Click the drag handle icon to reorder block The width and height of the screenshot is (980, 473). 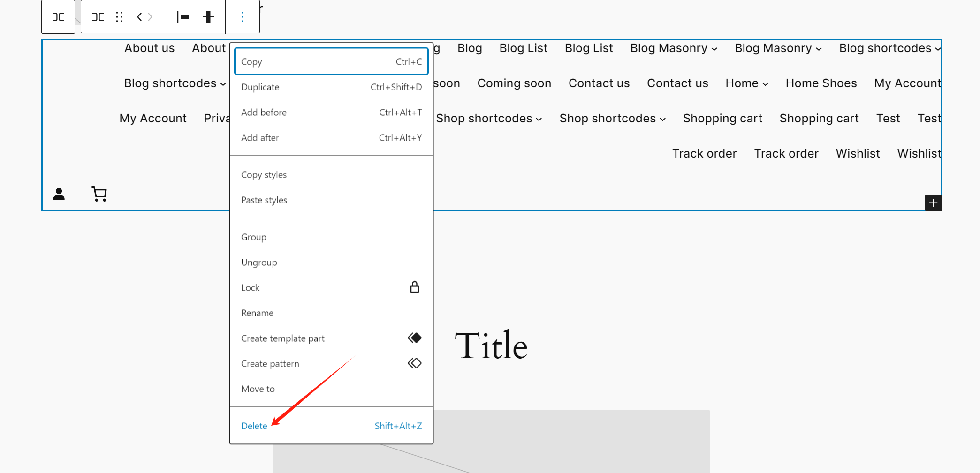coord(118,17)
